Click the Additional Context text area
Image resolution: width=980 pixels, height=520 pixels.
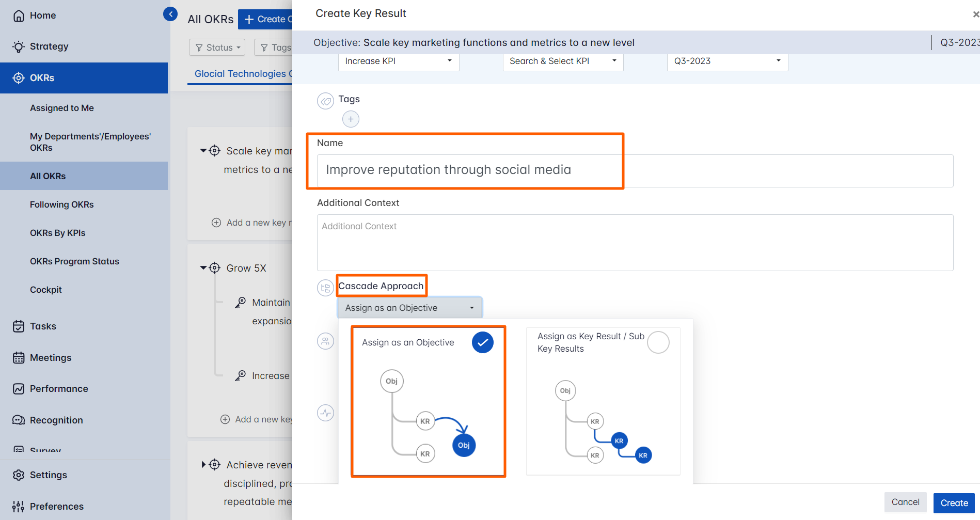pyautogui.click(x=635, y=243)
